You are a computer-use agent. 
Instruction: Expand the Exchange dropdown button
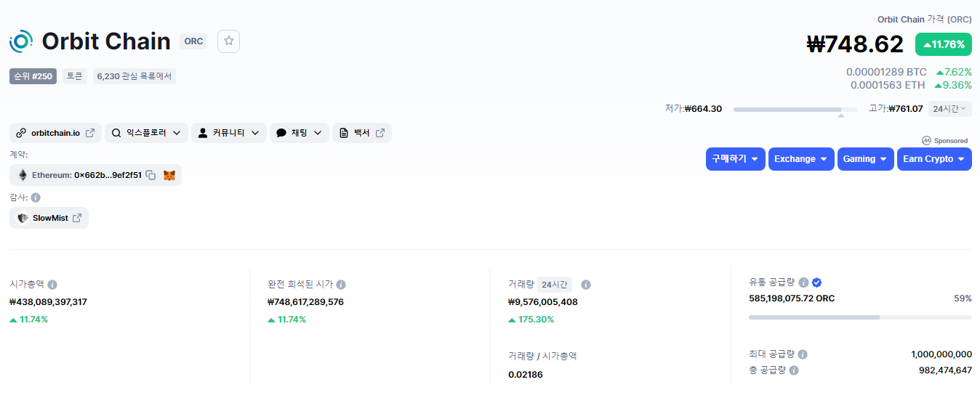click(x=801, y=159)
